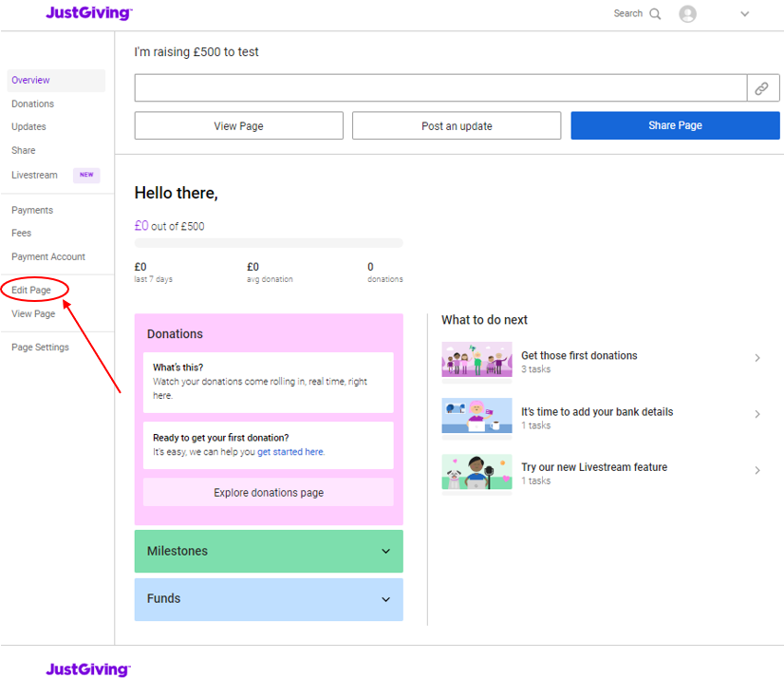
Task: Open Livestream feature illustration thumbnail
Action: pyautogui.click(x=476, y=471)
